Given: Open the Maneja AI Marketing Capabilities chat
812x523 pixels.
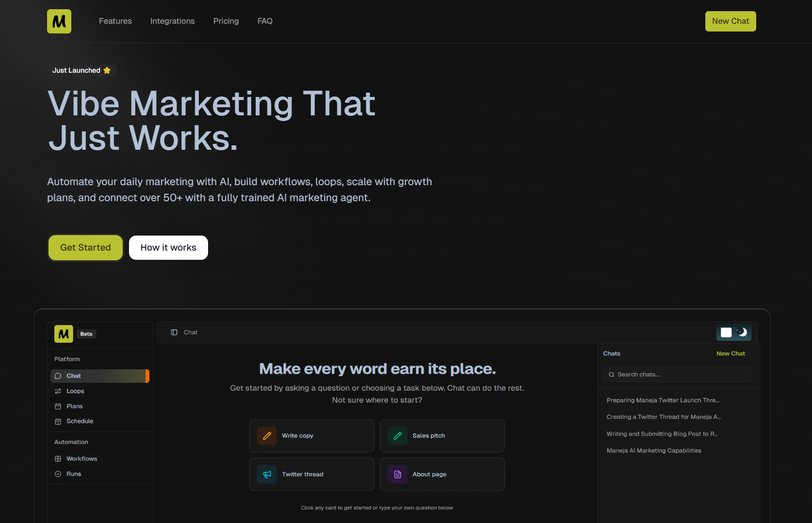Looking at the screenshot, I should pyautogui.click(x=654, y=450).
